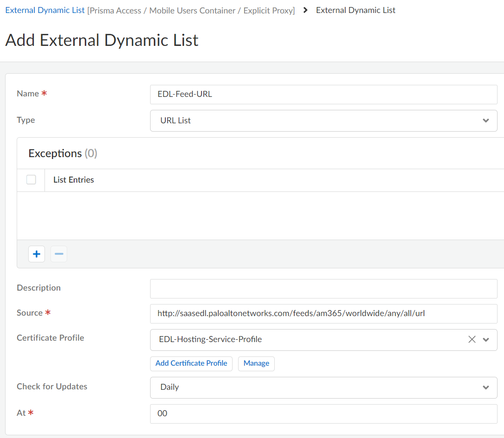
Task: Click the Manage button
Action: click(256, 363)
